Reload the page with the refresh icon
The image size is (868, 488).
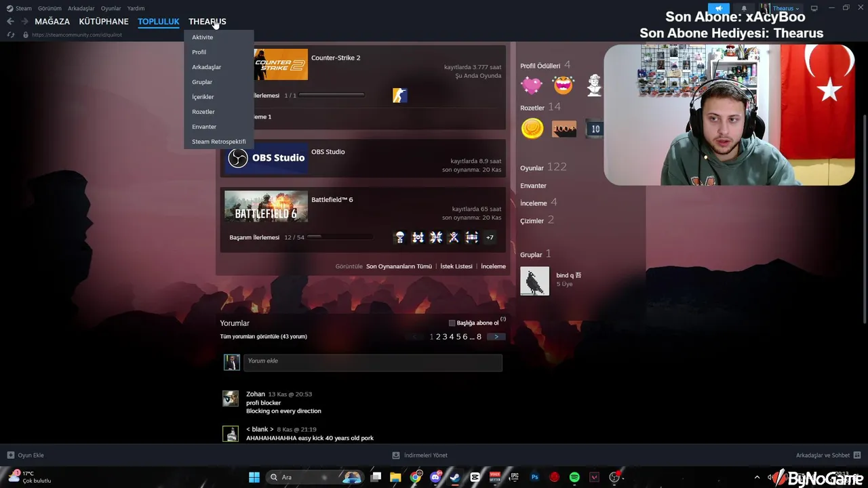[x=11, y=35]
